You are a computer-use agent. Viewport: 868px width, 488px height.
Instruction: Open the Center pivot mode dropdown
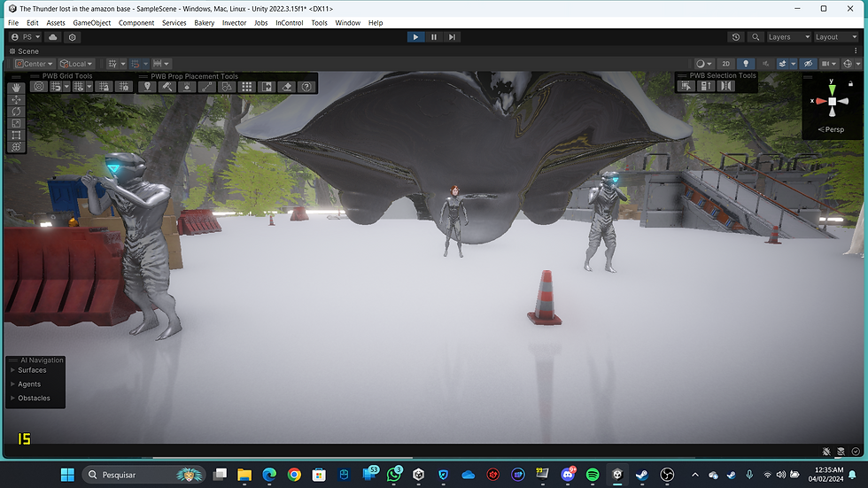click(35, 64)
